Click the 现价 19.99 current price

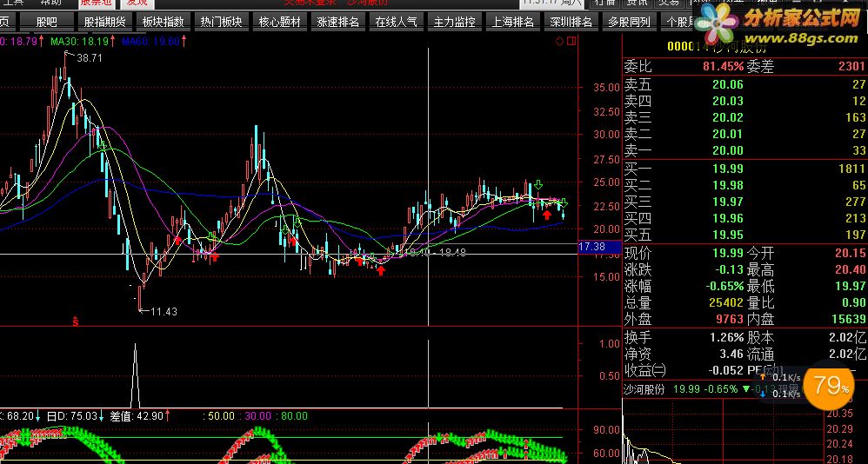[728, 254]
